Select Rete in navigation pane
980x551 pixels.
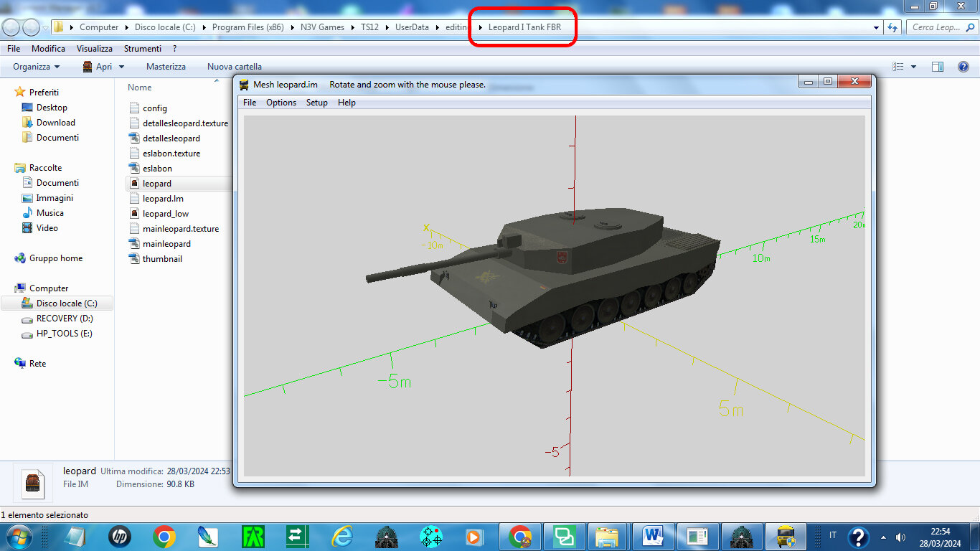point(37,364)
